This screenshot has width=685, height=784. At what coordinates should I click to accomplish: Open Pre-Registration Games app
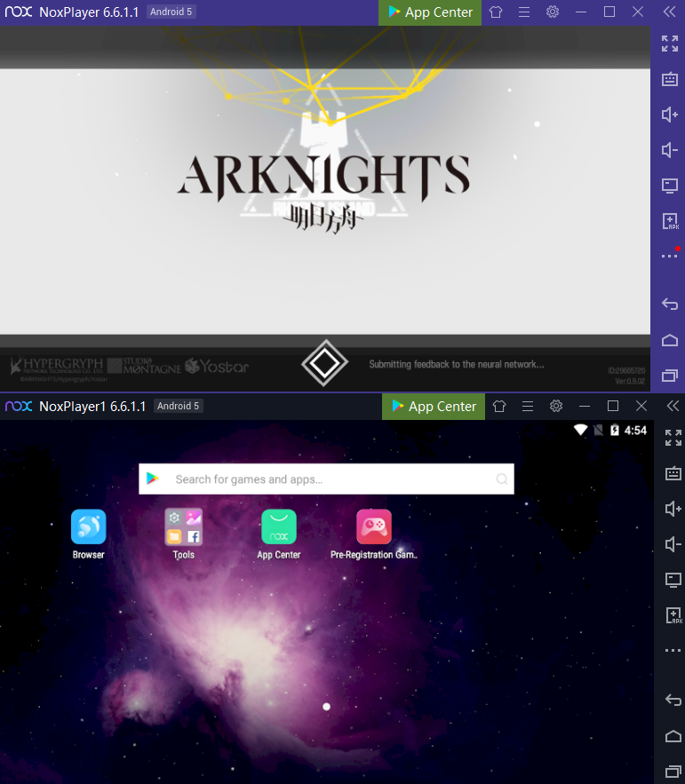[374, 527]
